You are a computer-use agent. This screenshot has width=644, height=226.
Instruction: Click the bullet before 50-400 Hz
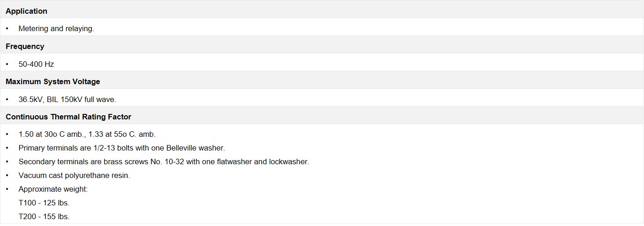pyautogui.click(x=7, y=64)
